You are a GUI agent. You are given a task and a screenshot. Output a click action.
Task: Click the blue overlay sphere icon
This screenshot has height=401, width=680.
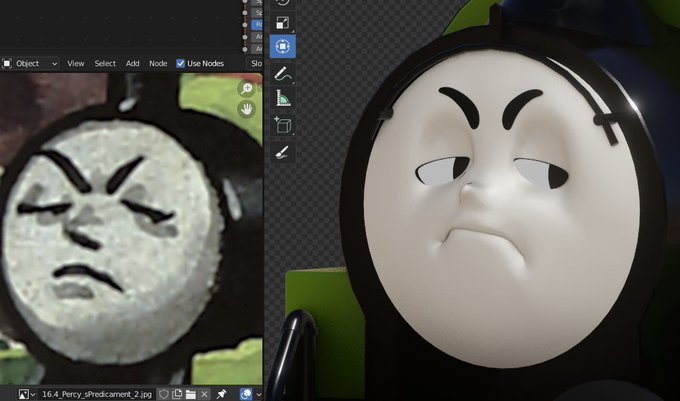coord(246,394)
